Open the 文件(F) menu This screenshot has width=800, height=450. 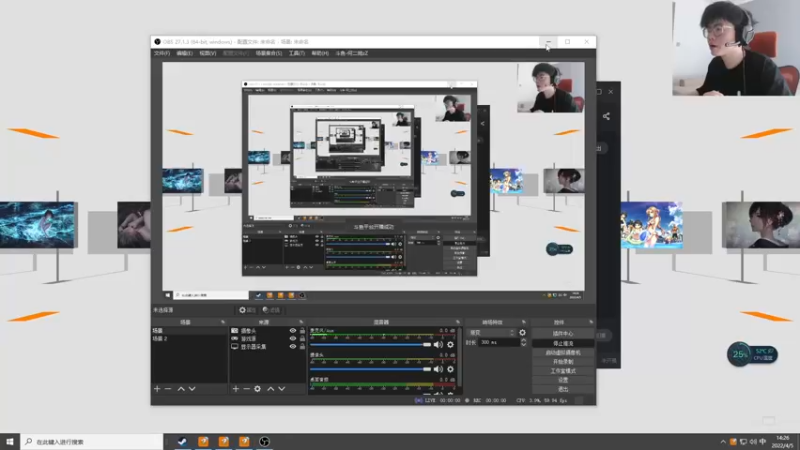pos(162,54)
